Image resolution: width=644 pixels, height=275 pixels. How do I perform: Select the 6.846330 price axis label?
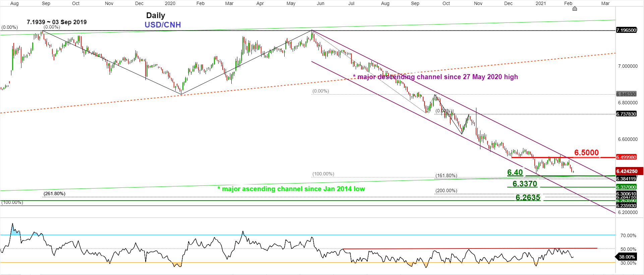click(x=626, y=94)
